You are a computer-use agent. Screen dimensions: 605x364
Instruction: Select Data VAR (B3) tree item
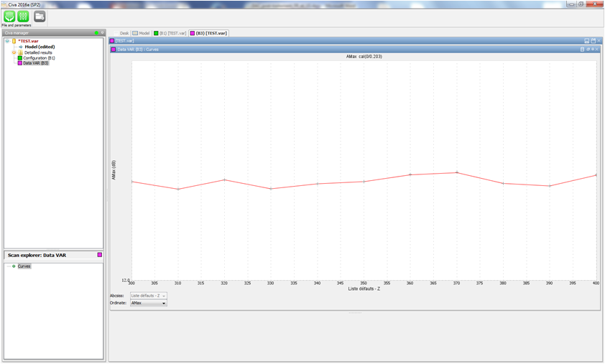click(x=35, y=63)
